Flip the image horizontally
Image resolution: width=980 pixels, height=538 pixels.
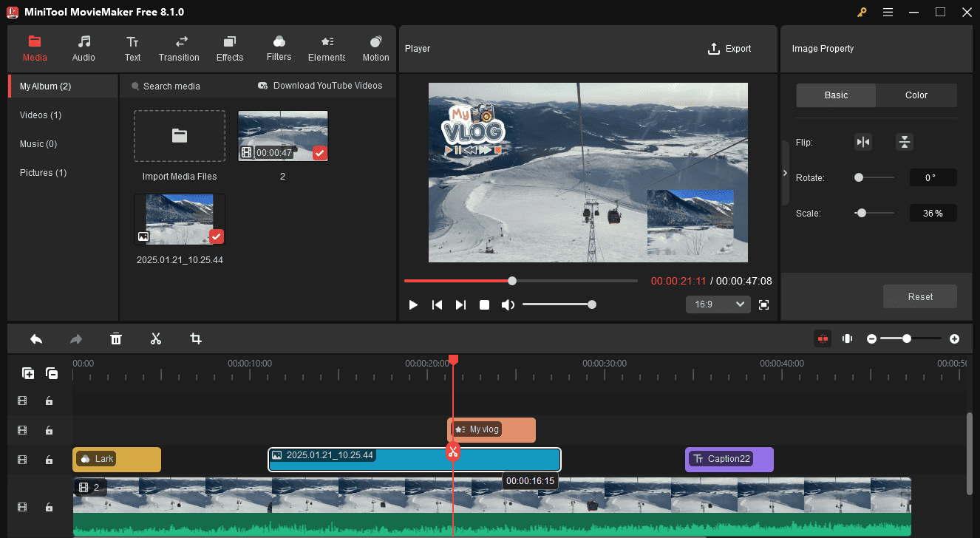pos(863,141)
